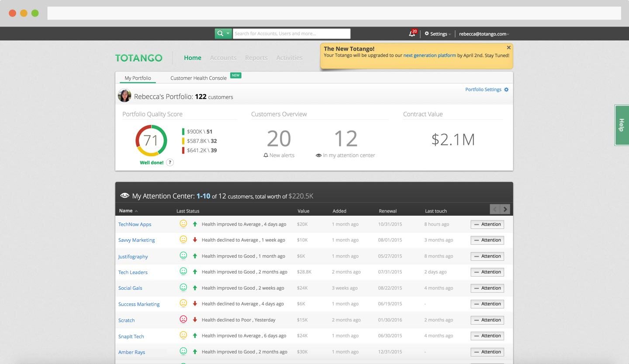629x364 pixels.
Task: Click the green Help side button
Action: coord(621,125)
